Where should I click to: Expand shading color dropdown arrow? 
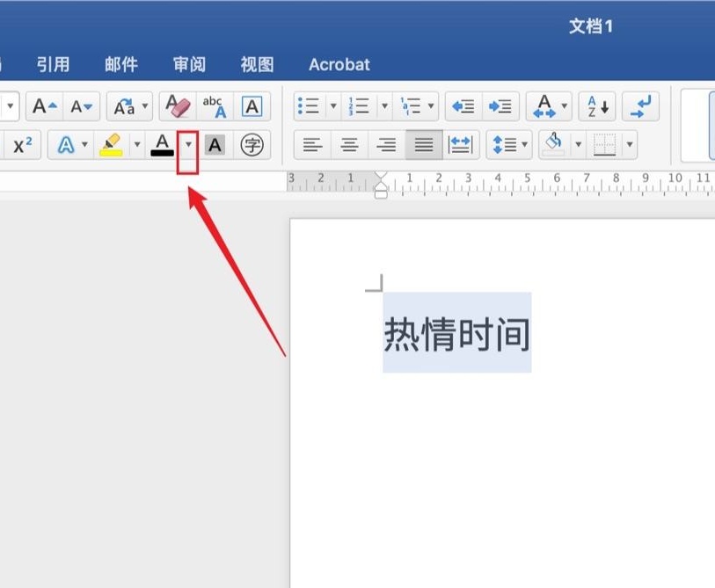(578, 145)
